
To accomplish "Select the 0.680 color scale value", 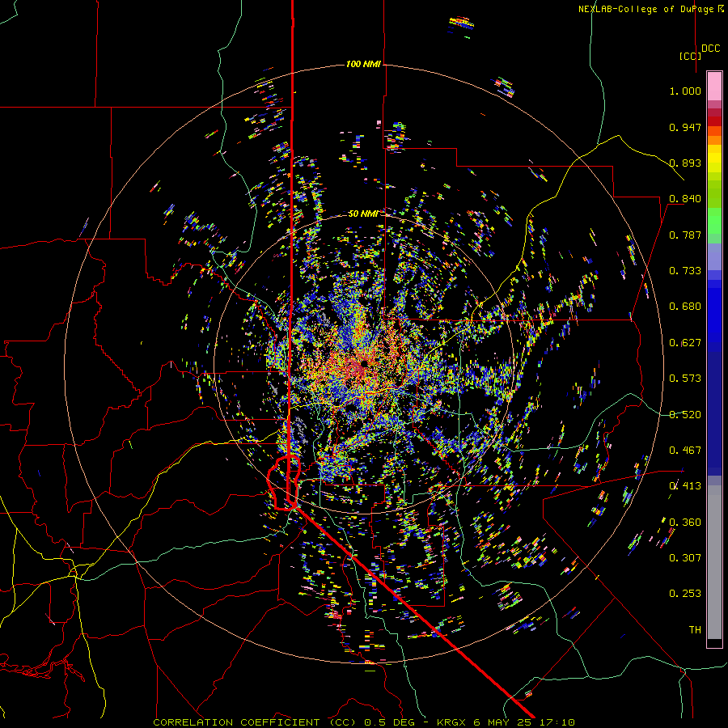I will click(685, 307).
